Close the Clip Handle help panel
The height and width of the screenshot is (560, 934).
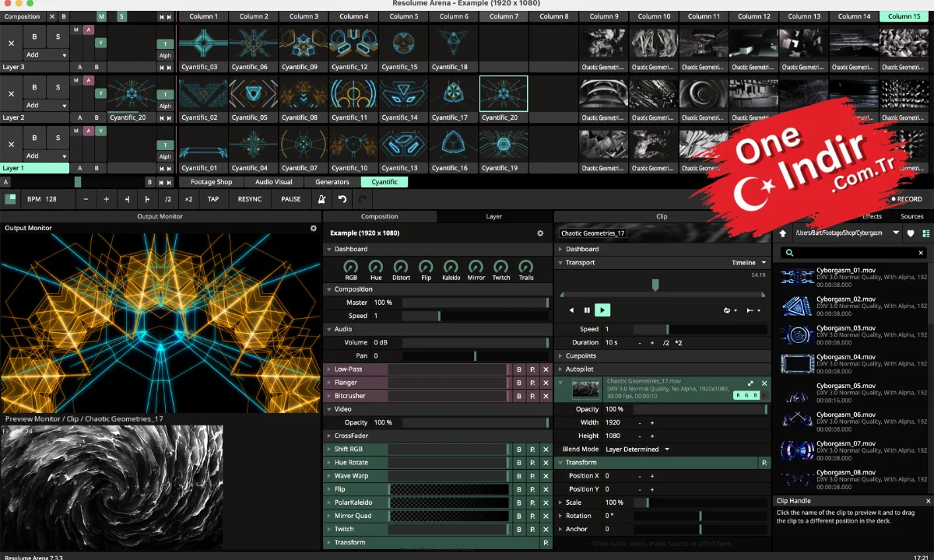click(928, 501)
